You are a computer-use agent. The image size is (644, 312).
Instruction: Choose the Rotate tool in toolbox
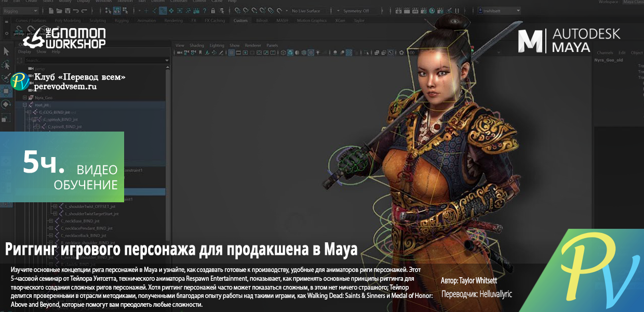pos(6,105)
